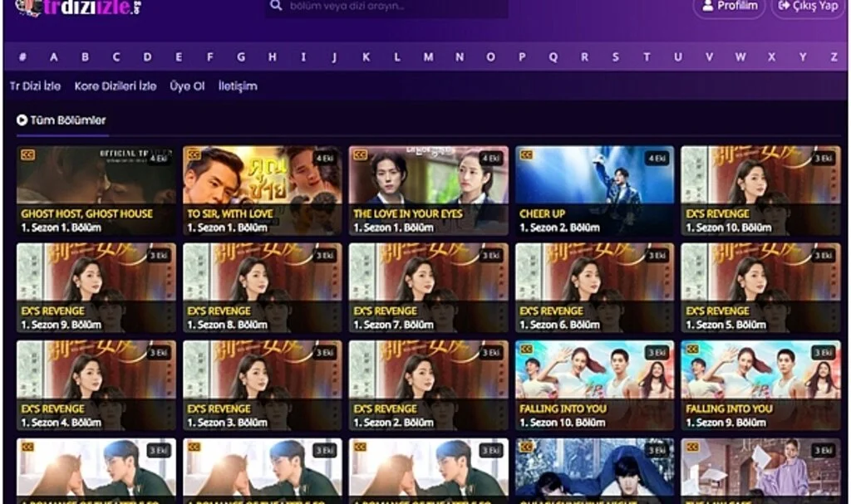
Task: Open Ex's Revenge 1. Sezon 10. Bölüm
Action: [x=761, y=190]
